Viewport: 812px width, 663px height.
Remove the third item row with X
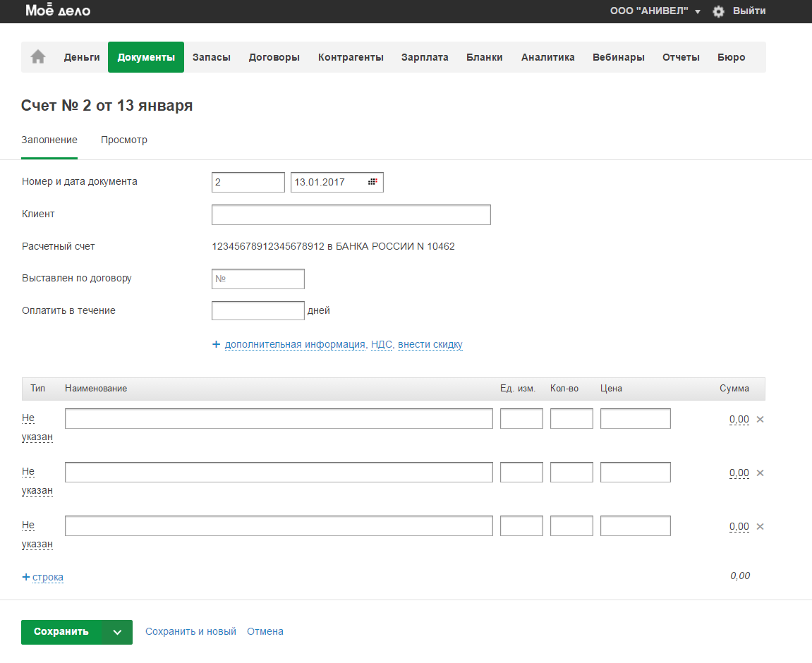(x=760, y=527)
